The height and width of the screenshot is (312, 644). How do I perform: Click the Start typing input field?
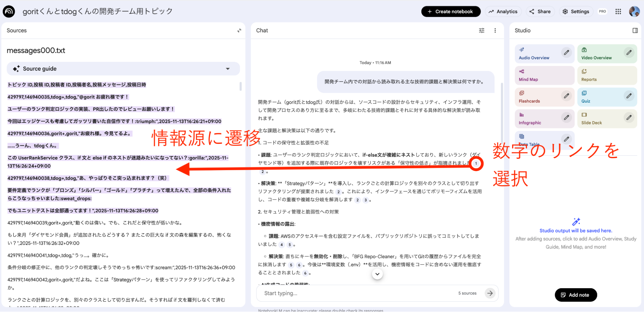click(354, 293)
